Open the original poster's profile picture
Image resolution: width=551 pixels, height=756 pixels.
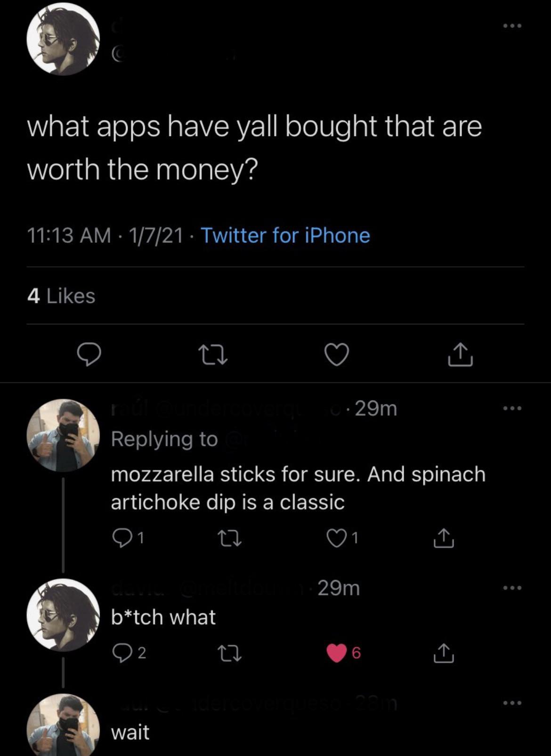(x=63, y=39)
